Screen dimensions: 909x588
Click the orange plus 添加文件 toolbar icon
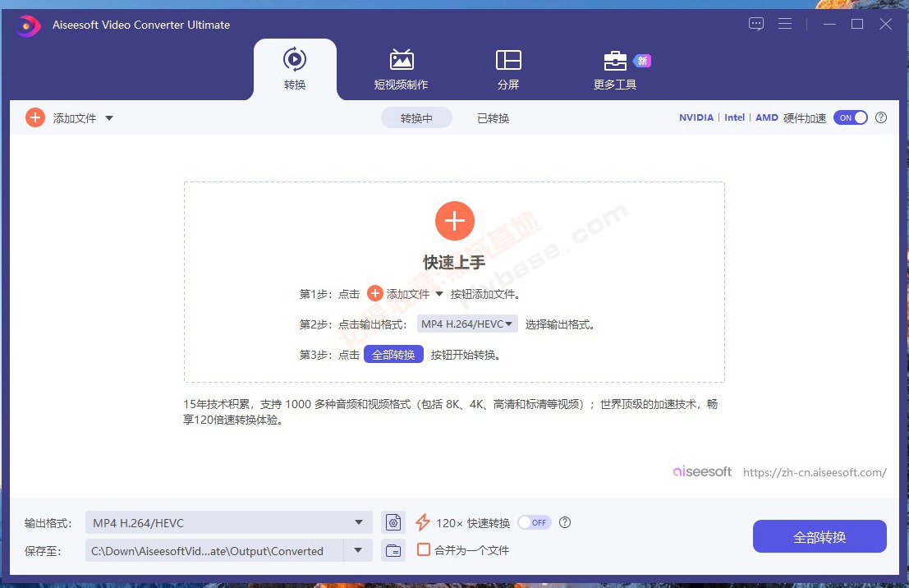pyautogui.click(x=35, y=117)
